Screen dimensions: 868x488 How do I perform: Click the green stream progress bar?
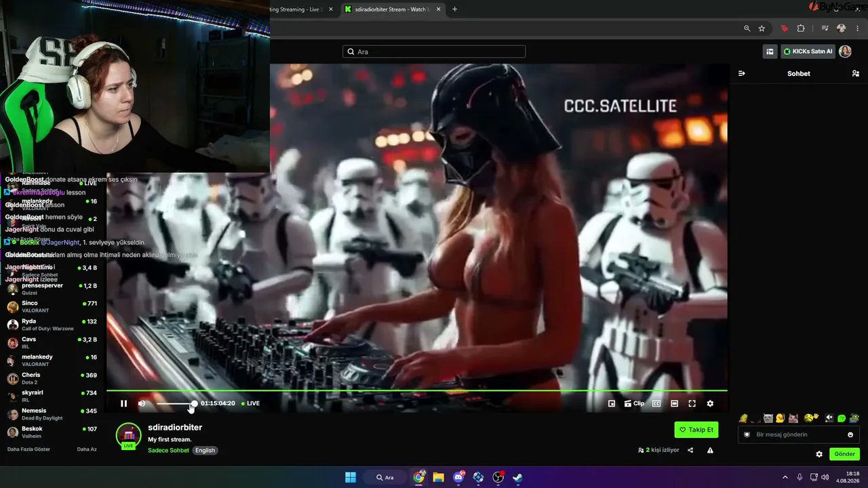pos(417,390)
